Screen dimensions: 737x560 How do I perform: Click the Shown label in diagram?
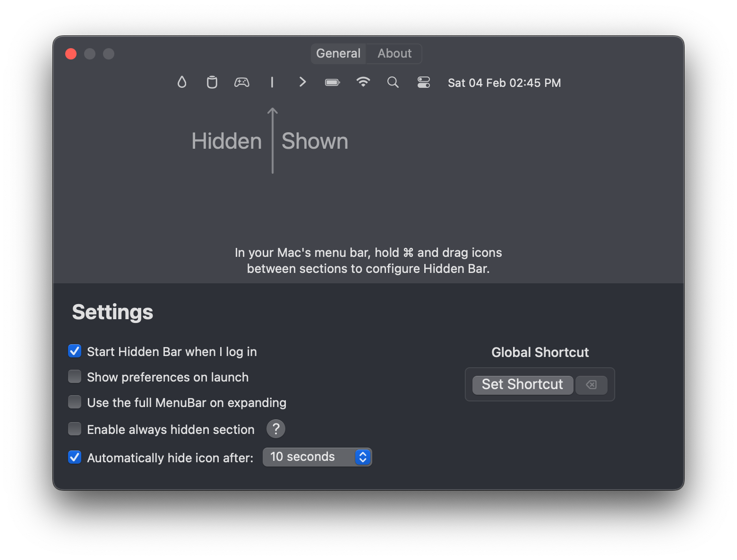coord(315,141)
